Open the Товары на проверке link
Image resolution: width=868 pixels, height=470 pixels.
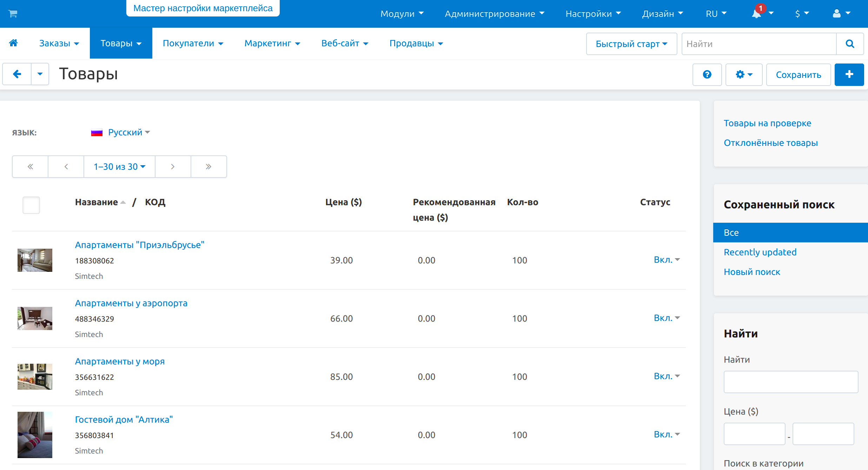[767, 123]
